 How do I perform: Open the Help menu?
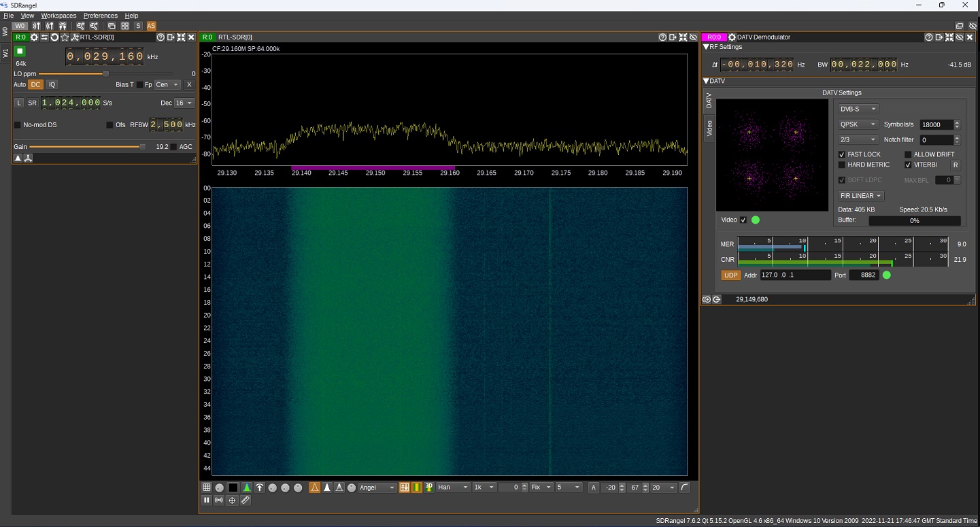[131, 16]
